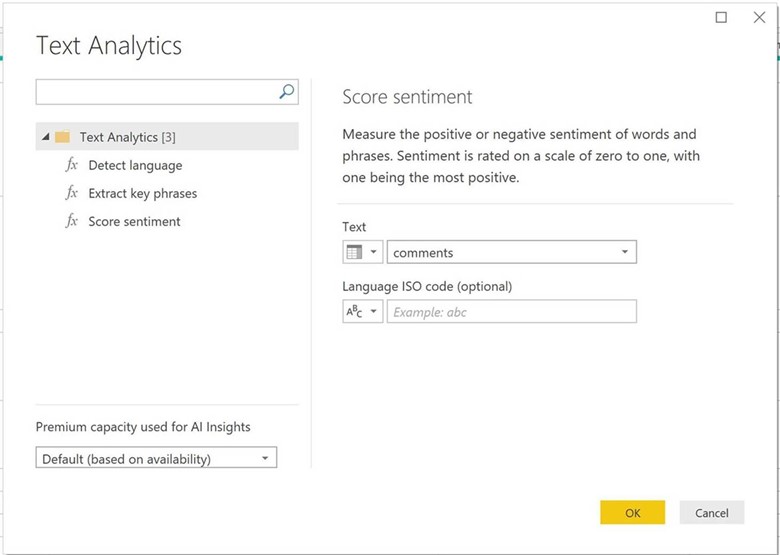Open the Premium capacity dropdown
780x555 pixels.
coord(264,459)
